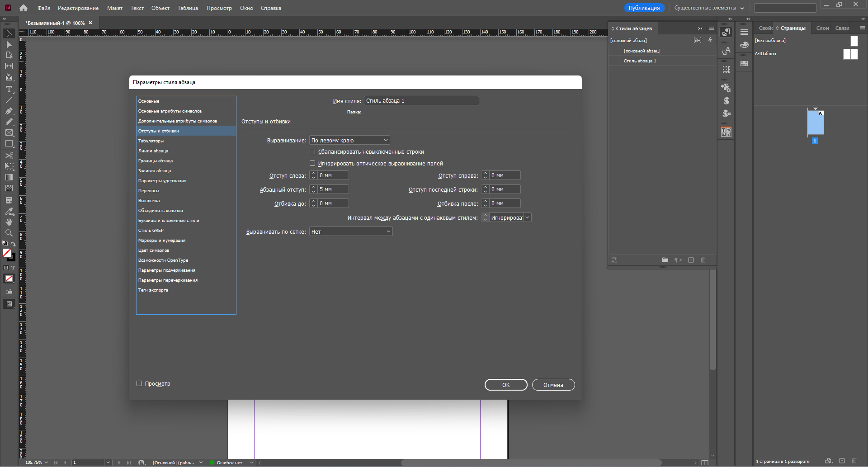This screenshot has height=467, width=868.
Task: Enable the Просмотр preview checkbox
Action: 139,383
